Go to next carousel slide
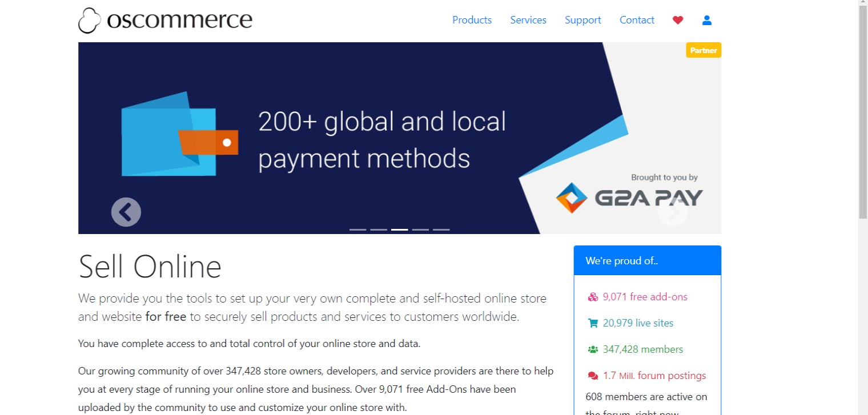The height and width of the screenshot is (415, 868). point(673,212)
